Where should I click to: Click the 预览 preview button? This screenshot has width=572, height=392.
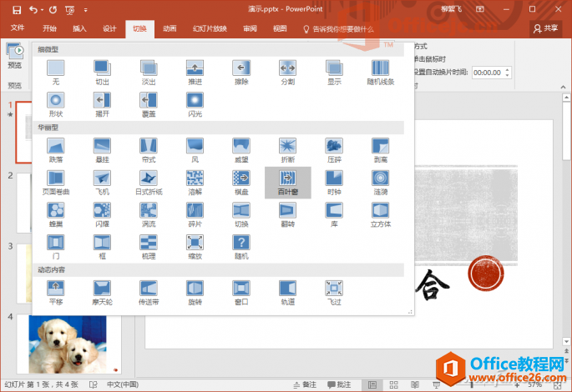[14, 55]
